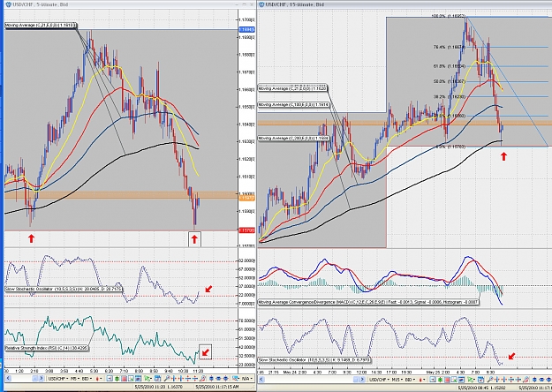Select Slow Stochastic Oscillator label in 15-minute window
The height and width of the screenshot is (392, 552).
coord(314,360)
